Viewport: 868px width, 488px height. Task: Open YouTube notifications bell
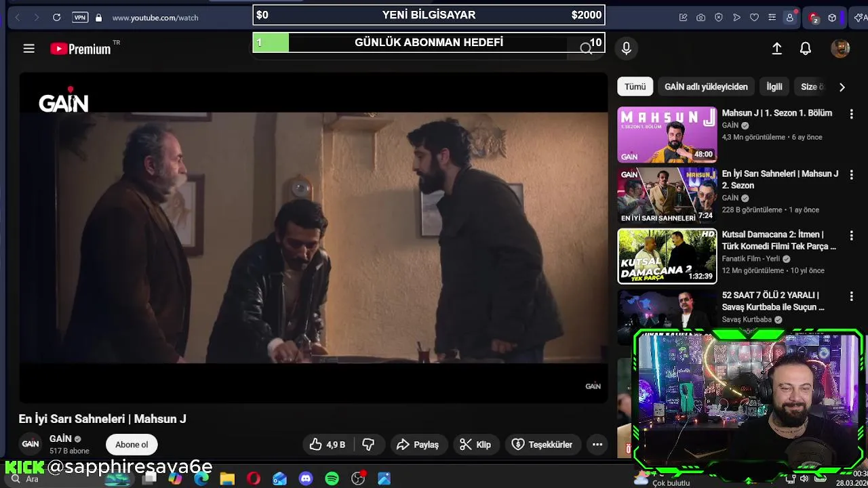(806, 49)
